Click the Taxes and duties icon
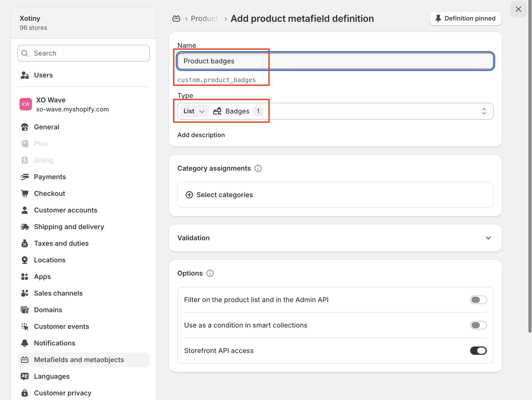 25,244
